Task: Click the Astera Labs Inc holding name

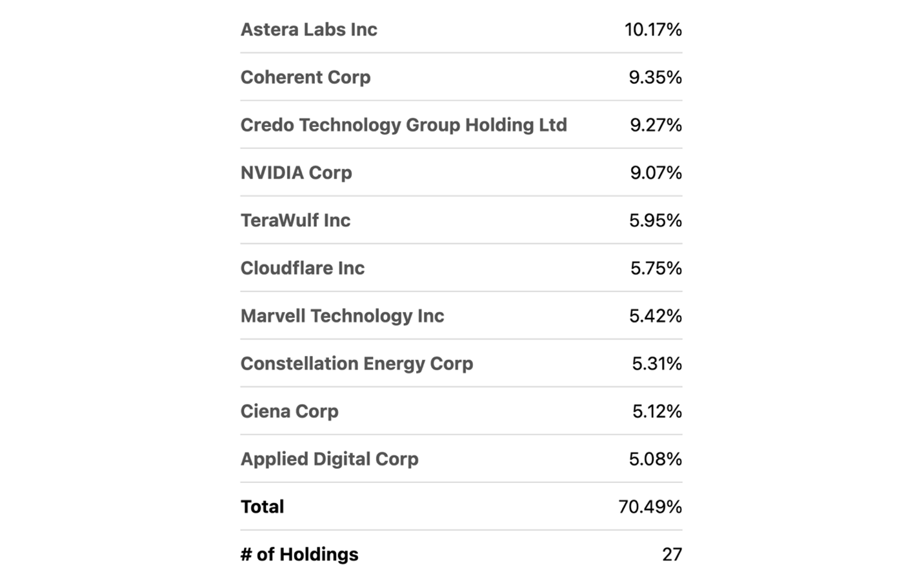Action: (308, 30)
